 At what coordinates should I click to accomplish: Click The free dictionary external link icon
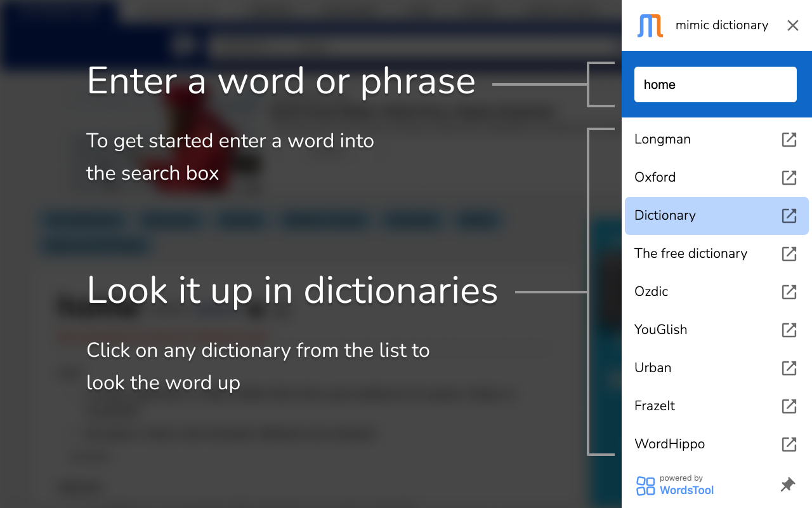coord(789,254)
